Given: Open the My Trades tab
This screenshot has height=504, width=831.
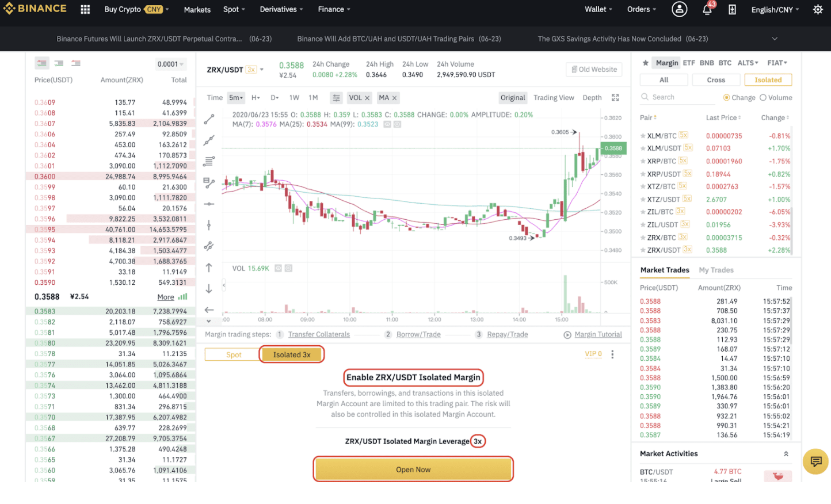Looking at the screenshot, I should click(716, 270).
